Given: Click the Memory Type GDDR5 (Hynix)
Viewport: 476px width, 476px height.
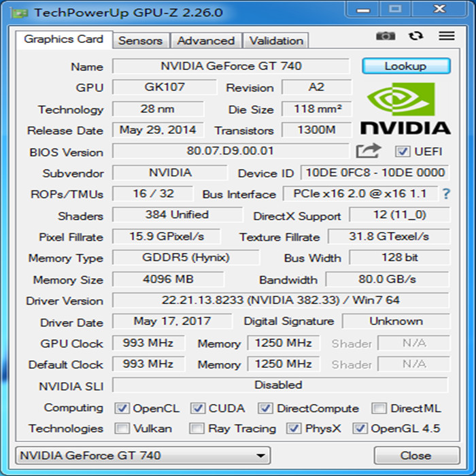Looking at the screenshot, I should coord(186,258).
